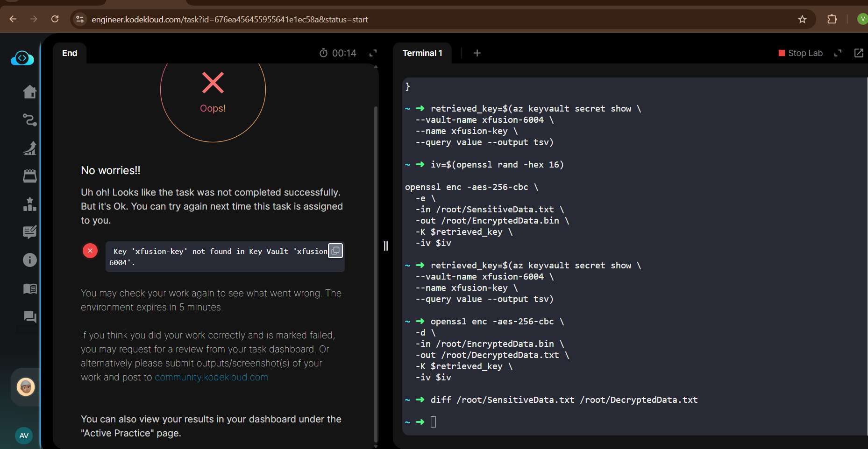The image size is (868, 449).
Task: Open the Chrome profile V avatar
Action: [x=862, y=19]
